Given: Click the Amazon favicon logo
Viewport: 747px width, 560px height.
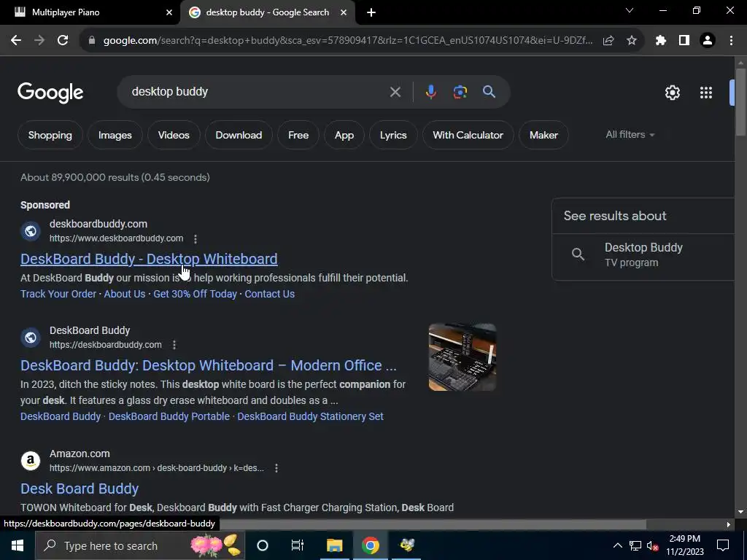Looking at the screenshot, I should tap(31, 461).
